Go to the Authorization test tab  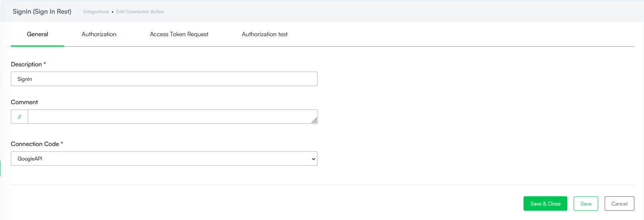(x=265, y=34)
